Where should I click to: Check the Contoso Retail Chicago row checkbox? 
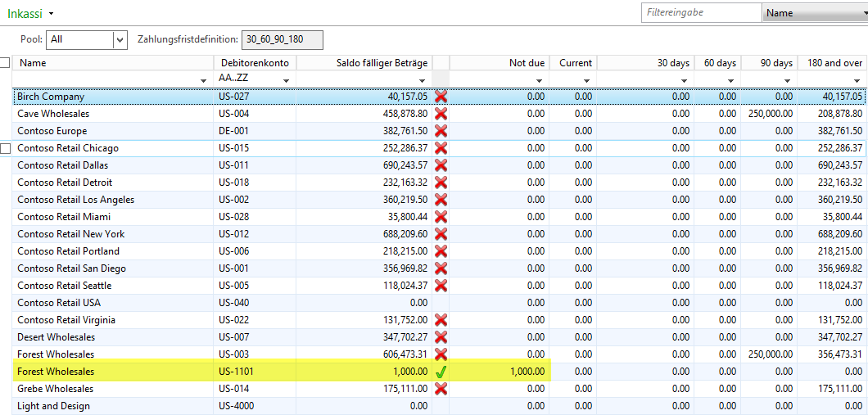coord(6,148)
